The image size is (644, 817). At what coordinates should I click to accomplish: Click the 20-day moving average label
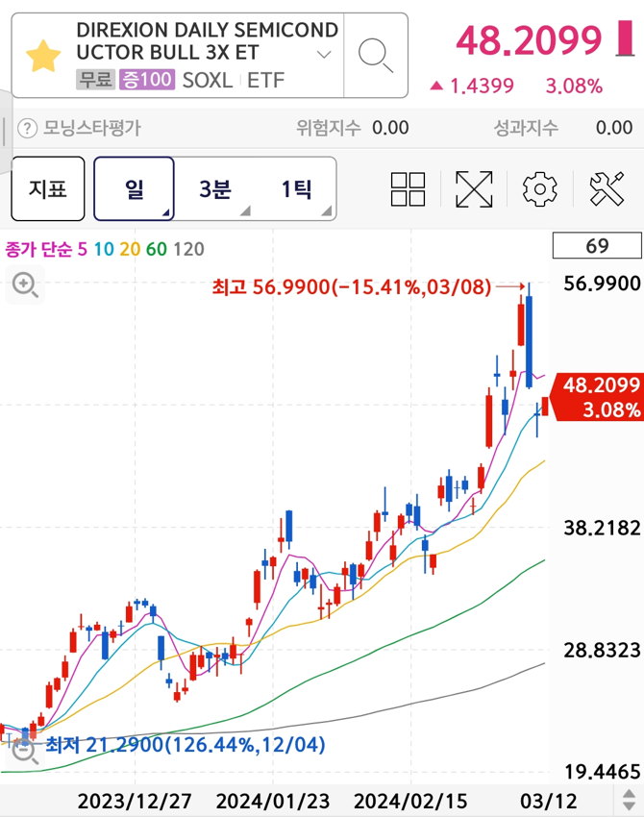(x=130, y=249)
